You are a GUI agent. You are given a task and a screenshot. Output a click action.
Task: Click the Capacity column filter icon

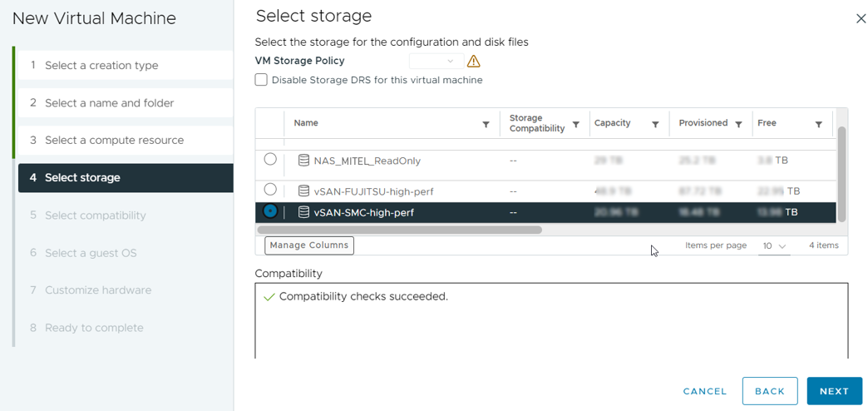pyautogui.click(x=655, y=125)
